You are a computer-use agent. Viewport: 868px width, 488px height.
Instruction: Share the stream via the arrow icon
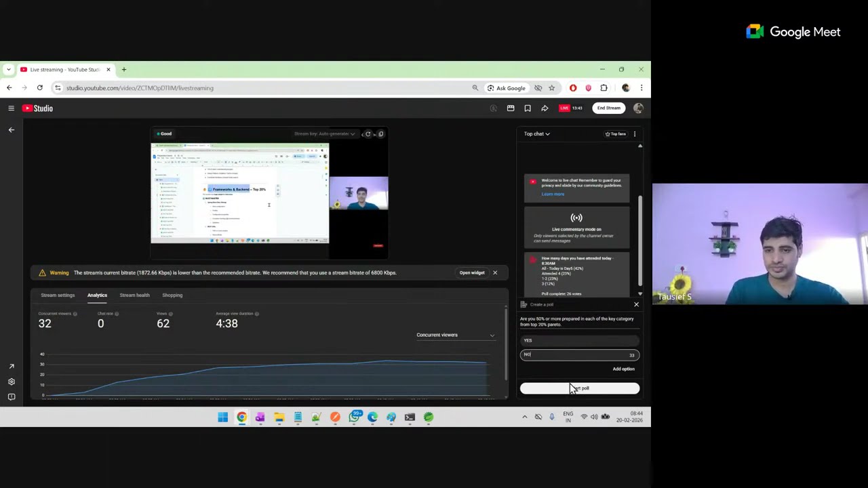pos(545,108)
